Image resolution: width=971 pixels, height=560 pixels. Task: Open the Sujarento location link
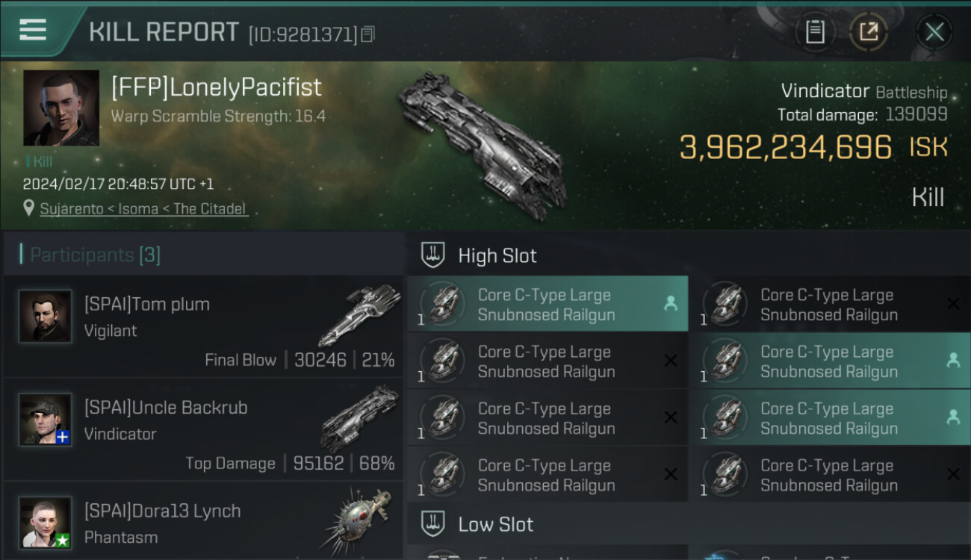click(x=143, y=209)
